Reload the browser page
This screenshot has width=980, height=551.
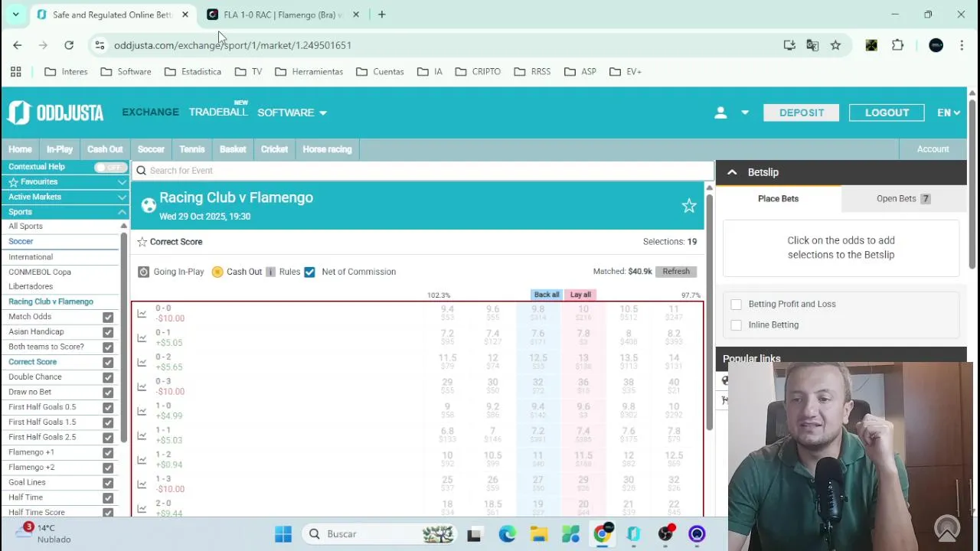tap(69, 45)
